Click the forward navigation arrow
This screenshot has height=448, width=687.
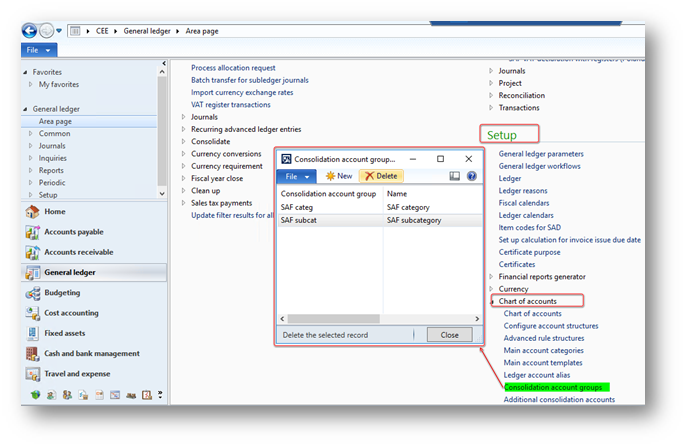pos(46,31)
